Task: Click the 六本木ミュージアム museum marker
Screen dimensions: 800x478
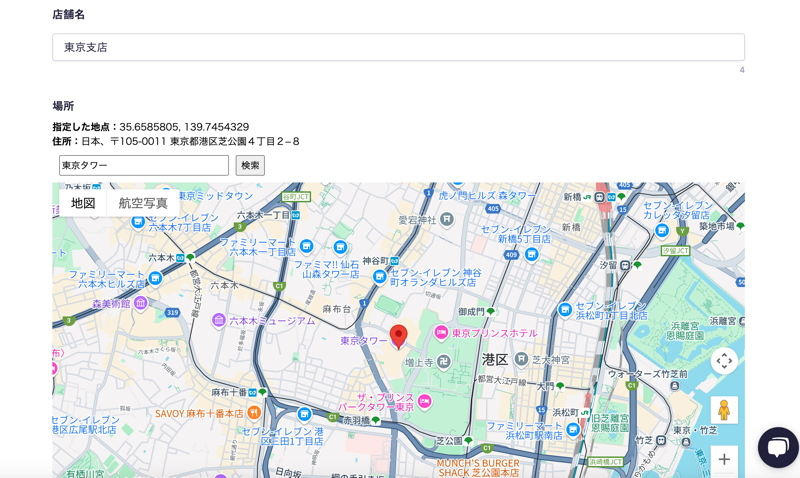Action: point(219,320)
